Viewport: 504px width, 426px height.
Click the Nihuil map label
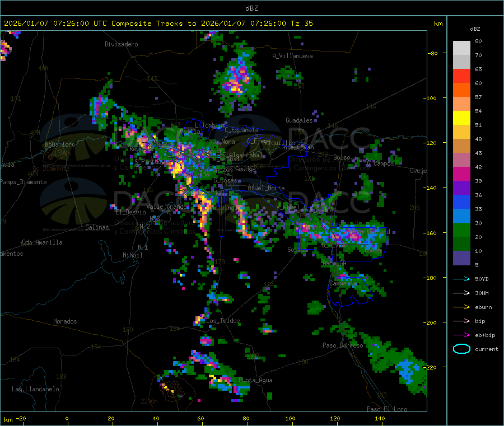(x=132, y=255)
